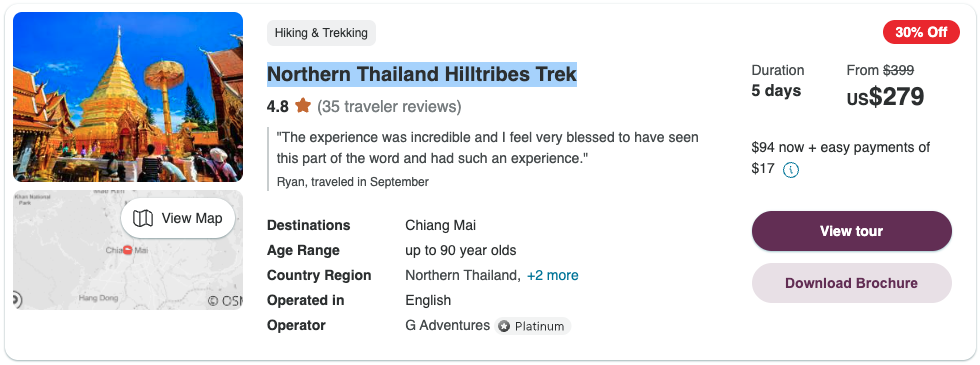Click the map attribution icon at corner

[17, 300]
